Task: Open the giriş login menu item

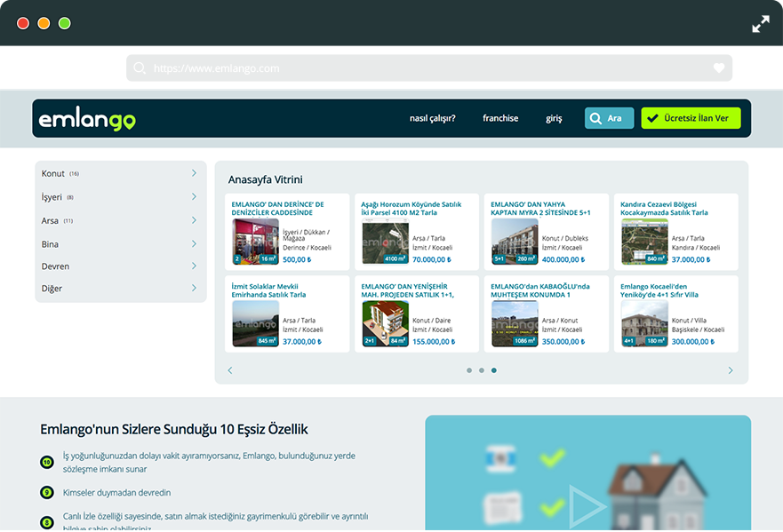Action: point(554,118)
